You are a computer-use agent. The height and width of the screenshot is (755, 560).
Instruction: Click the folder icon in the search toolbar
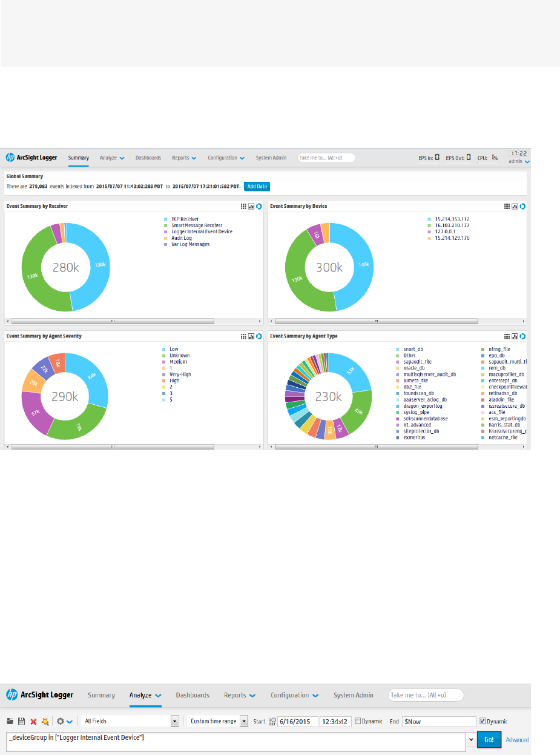click(10, 722)
